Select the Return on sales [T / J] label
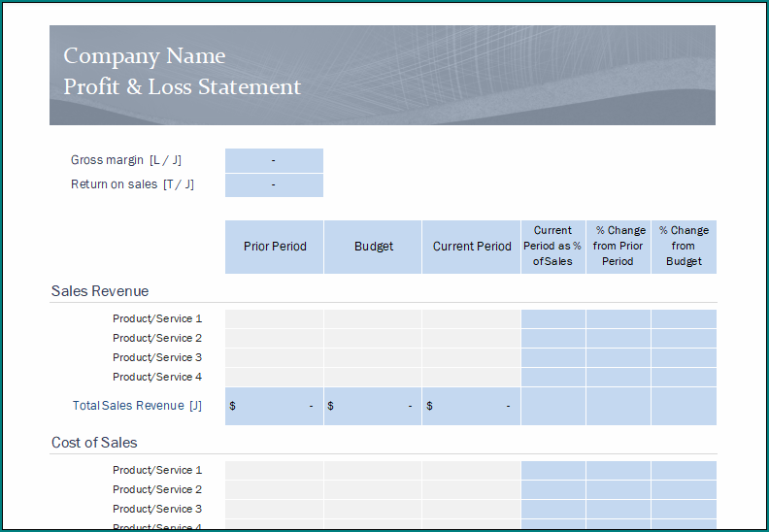The width and height of the screenshot is (769, 532). [132, 184]
